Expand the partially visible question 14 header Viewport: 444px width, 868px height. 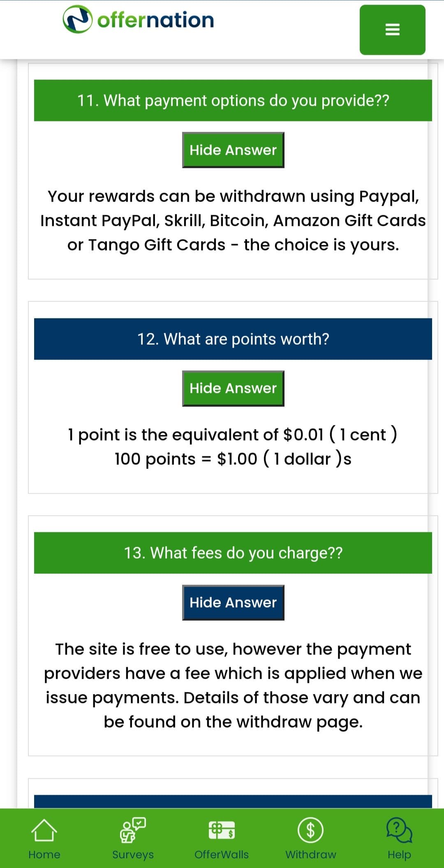[x=233, y=802]
